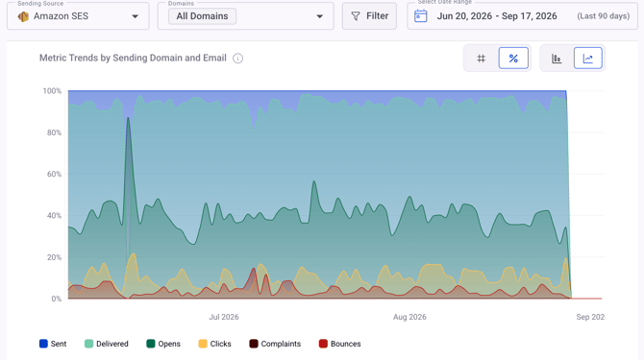Expand the Domains dropdown arrow
Image resolution: width=644 pixels, height=360 pixels.
pos(319,16)
